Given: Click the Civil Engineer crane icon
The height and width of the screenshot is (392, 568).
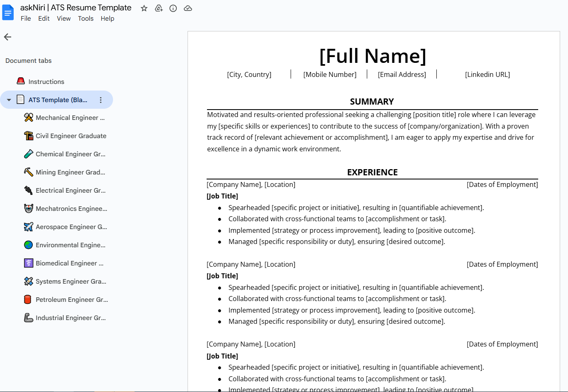Looking at the screenshot, I should pos(28,136).
